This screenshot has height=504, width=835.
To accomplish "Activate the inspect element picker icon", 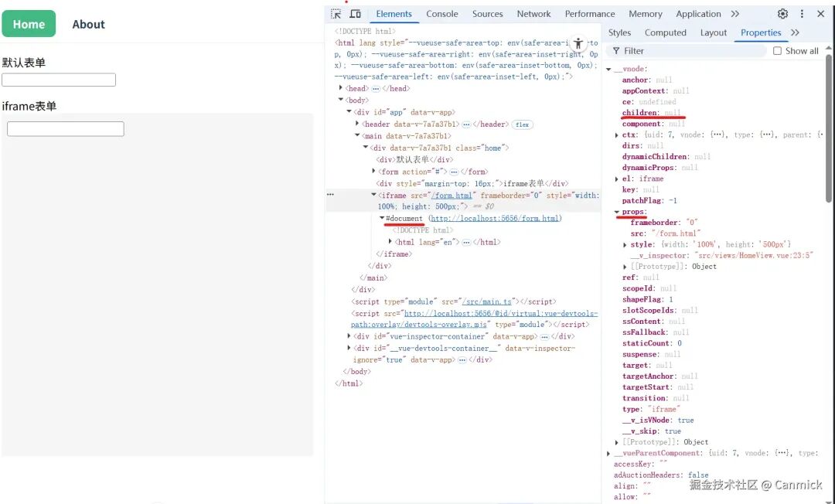I will pos(336,14).
